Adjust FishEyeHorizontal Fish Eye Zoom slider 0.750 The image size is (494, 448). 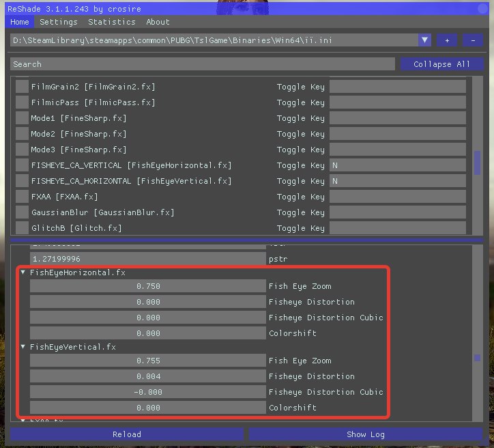pyautogui.click(x=148, y=286)
